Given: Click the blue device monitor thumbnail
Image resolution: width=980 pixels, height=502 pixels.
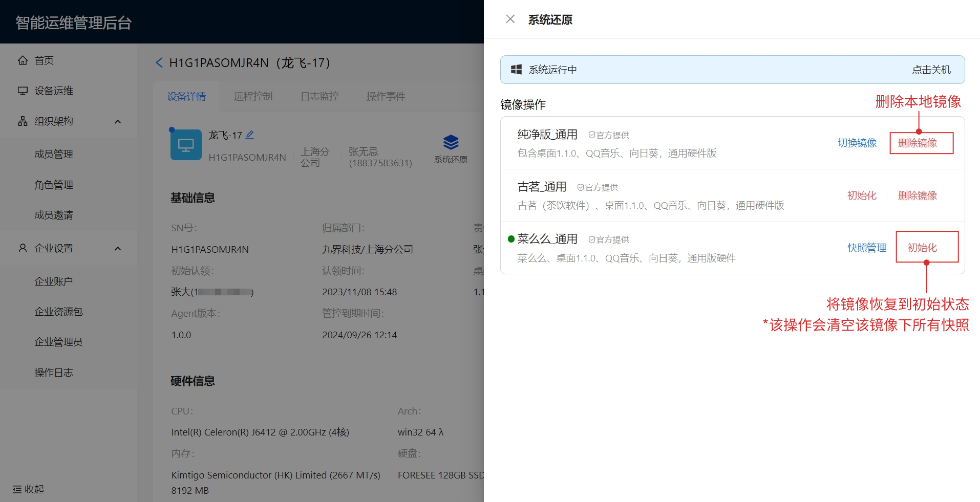Looking at the screenshot, I should pos(186,145).
